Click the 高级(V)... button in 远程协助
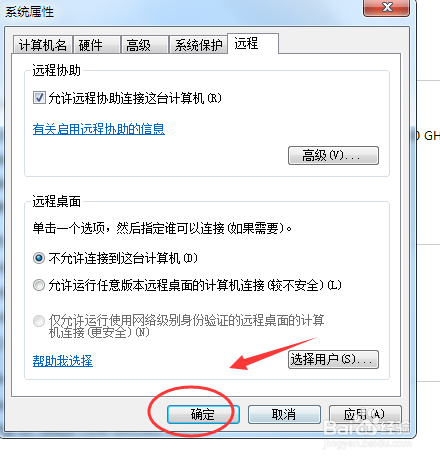Viewport: 440px width, 461px height. 333,155
